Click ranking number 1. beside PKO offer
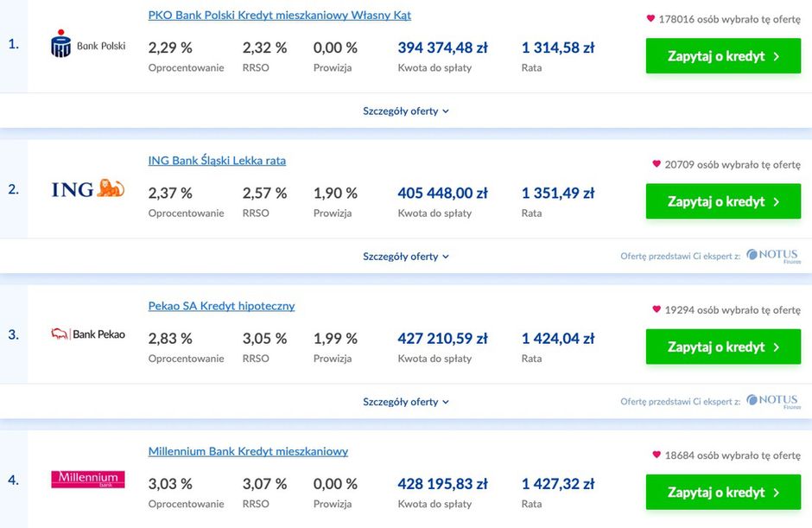Screen dimensions: 812x528 [14, 44]
